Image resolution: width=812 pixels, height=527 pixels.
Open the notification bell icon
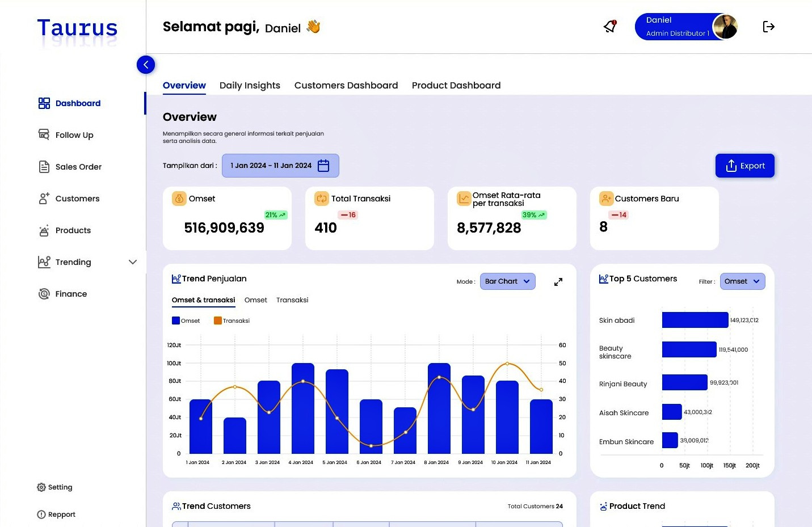click(609, 26)
